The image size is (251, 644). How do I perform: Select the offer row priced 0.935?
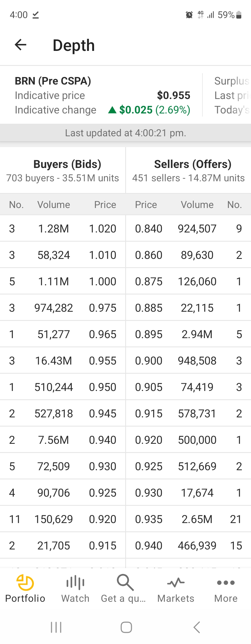pos(189,519)
